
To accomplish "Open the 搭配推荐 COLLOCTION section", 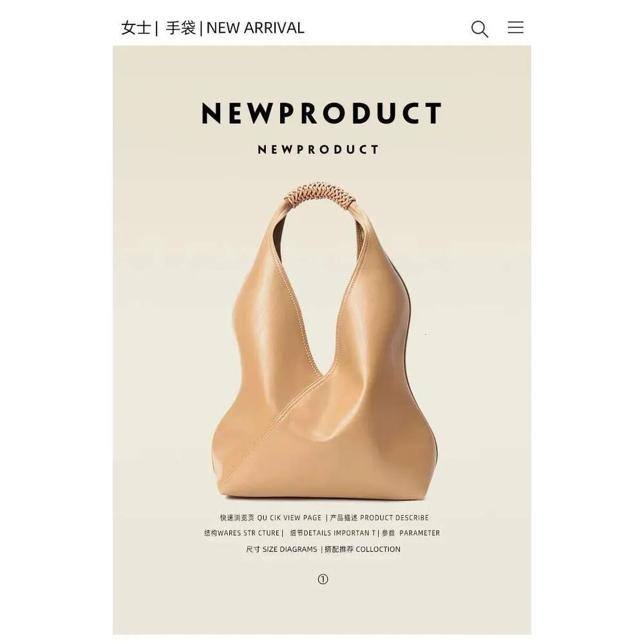I will tap(363, 549).
